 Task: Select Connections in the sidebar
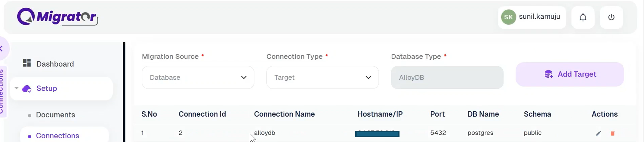tap(57, 136)
